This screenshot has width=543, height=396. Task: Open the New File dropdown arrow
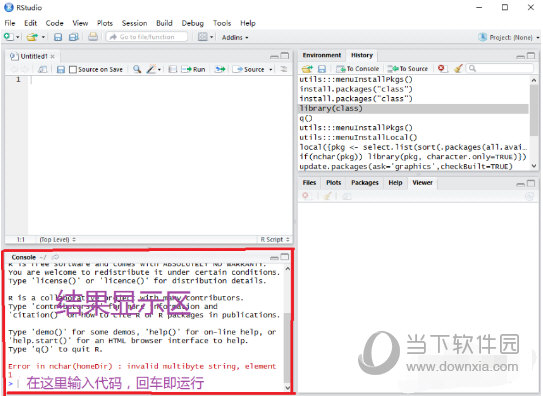(18, 37)
